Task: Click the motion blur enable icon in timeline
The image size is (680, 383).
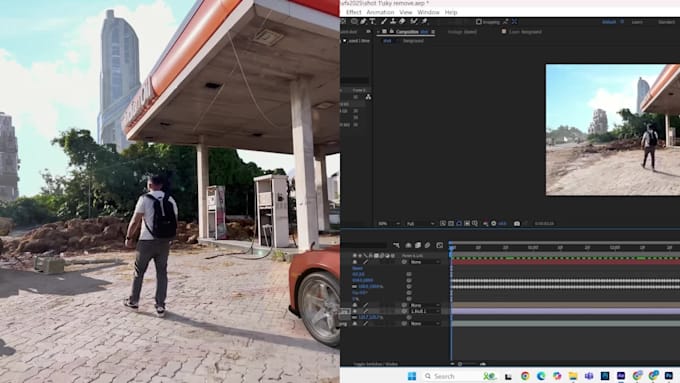Action: point(427,246)
